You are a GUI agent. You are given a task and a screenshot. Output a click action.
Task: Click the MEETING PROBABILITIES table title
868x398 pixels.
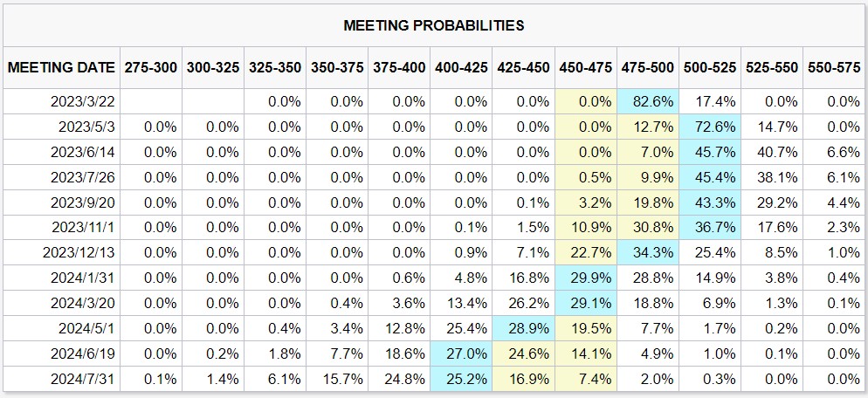(434, 25)
